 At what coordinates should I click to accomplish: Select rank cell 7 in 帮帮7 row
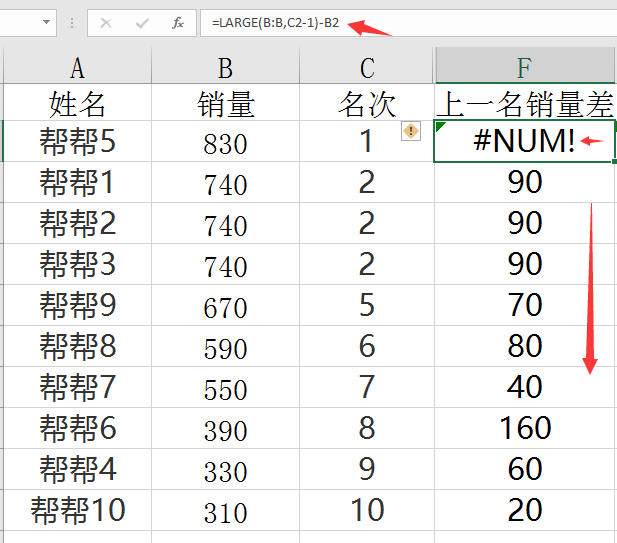tap(367, 387)
